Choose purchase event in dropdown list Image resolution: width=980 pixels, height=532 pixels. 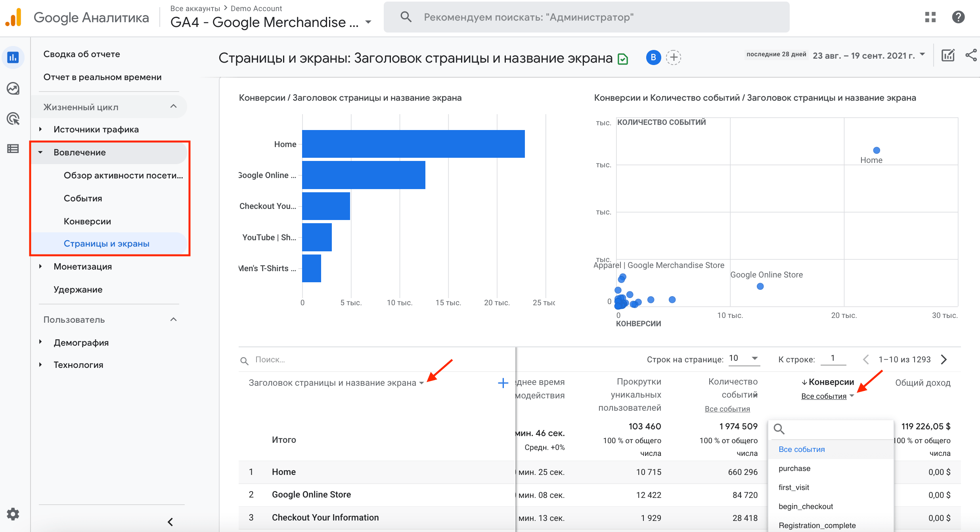[831, 468]
